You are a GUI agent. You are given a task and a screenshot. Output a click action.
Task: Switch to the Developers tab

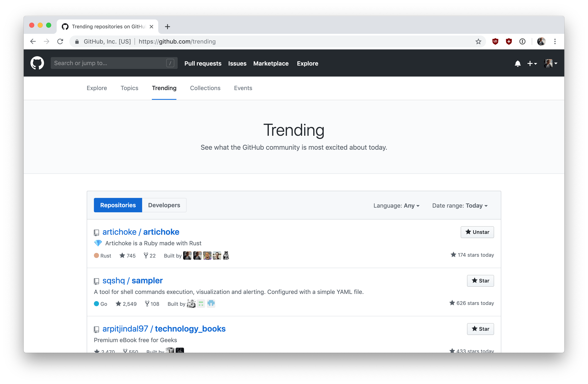(164, 205)
